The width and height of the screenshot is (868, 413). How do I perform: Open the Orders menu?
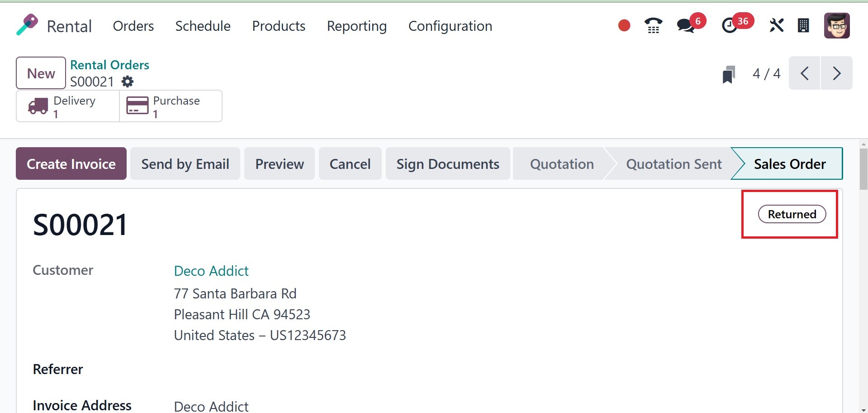133,26
